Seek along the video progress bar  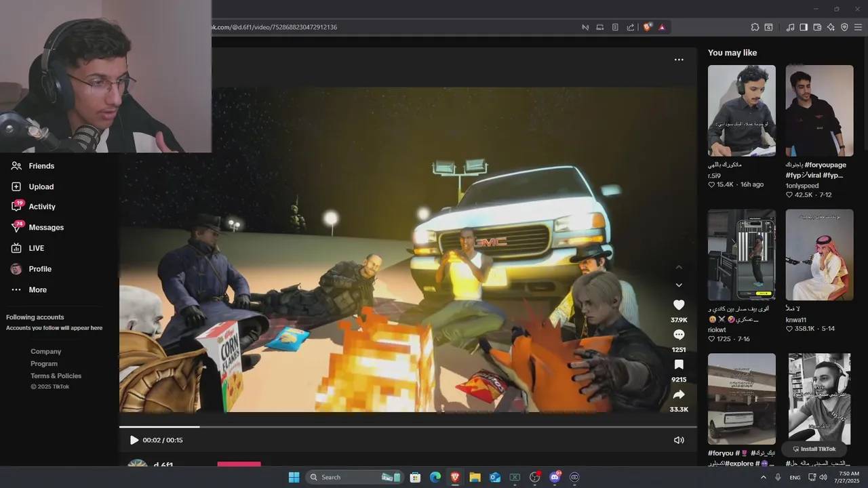(408, 427)
